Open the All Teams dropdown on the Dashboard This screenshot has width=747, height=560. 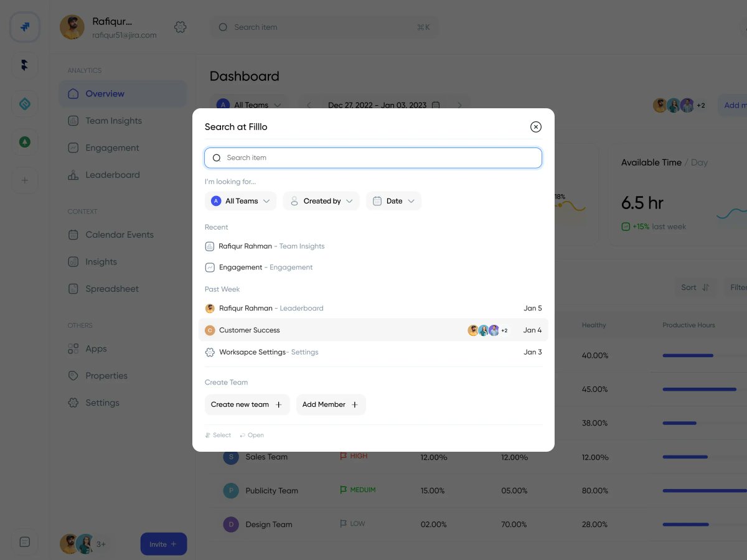[x=250, y=105]
